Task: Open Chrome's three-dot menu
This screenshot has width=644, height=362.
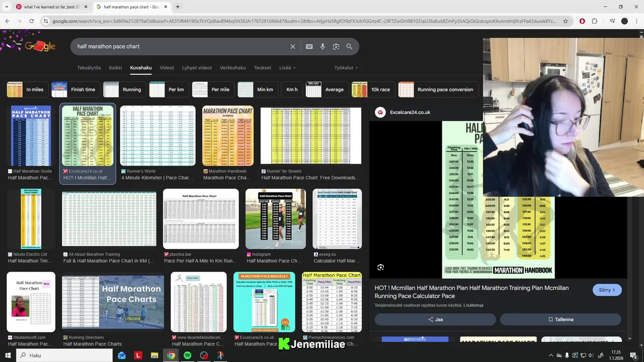Action: point(636,21)
